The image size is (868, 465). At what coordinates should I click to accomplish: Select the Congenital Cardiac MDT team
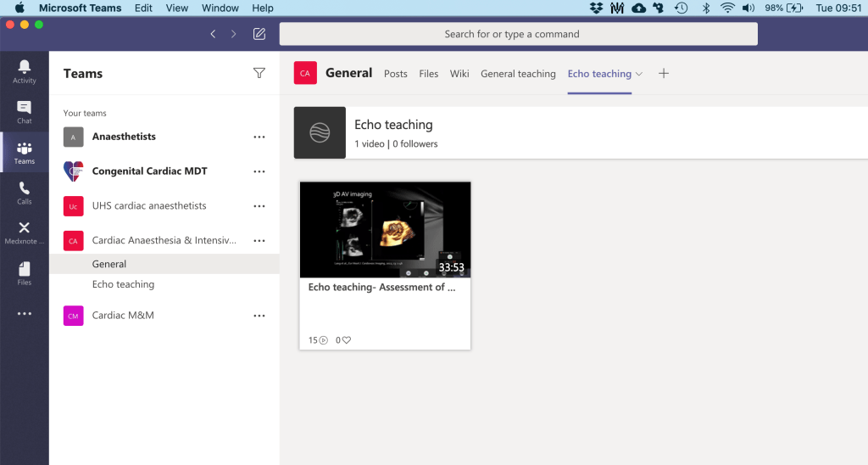[149, 171]
